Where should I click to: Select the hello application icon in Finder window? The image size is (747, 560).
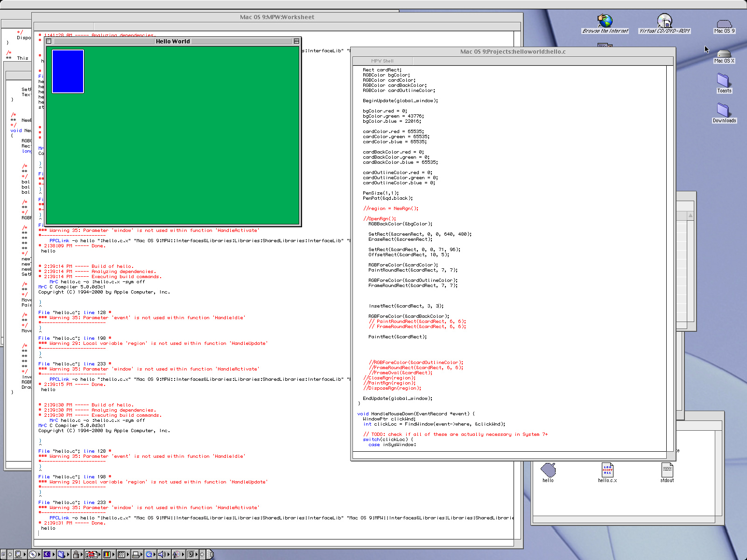point(548,472)
